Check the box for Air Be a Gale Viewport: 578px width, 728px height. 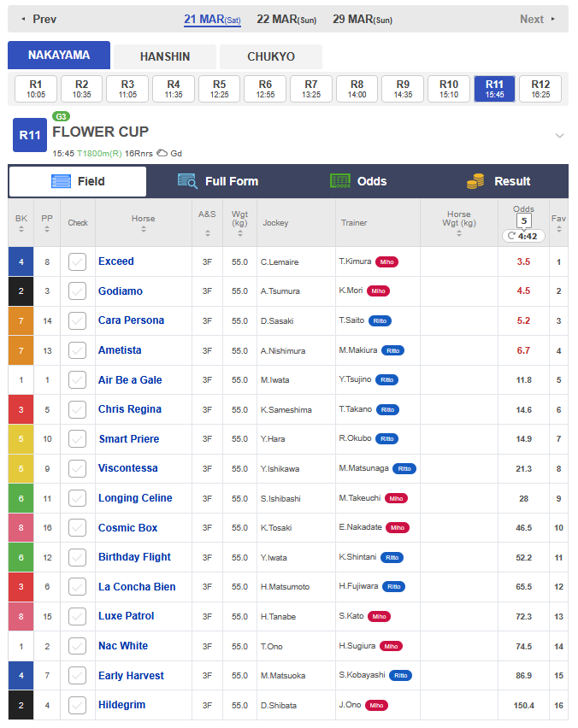tap(77, 379)
